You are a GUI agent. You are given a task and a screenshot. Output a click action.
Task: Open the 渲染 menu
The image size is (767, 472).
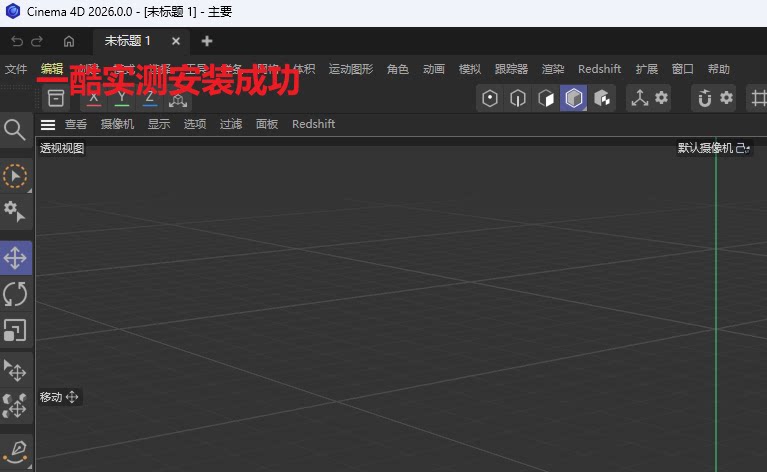click(x=553, y=69)
